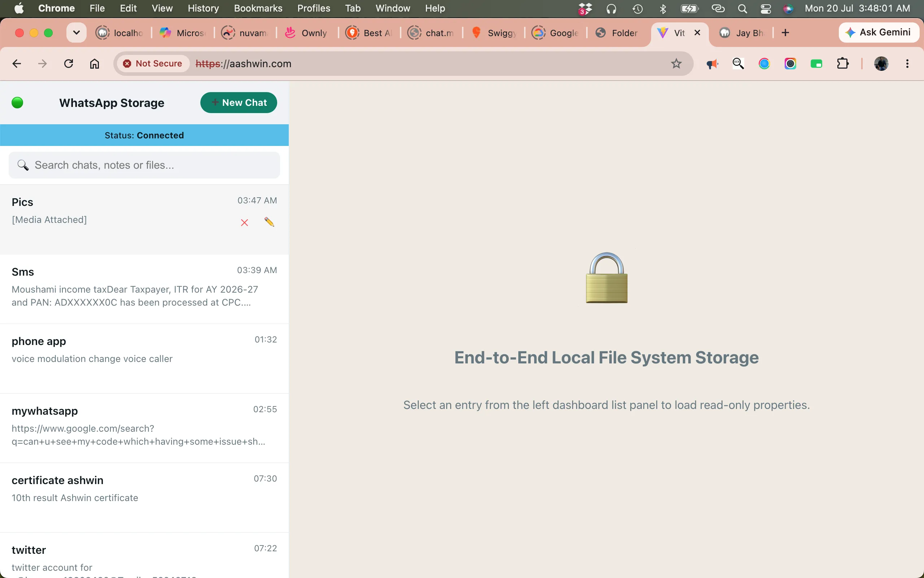Click the Ask Gemini button
This screenshot has height=578, width=924.
coord(879,33)
